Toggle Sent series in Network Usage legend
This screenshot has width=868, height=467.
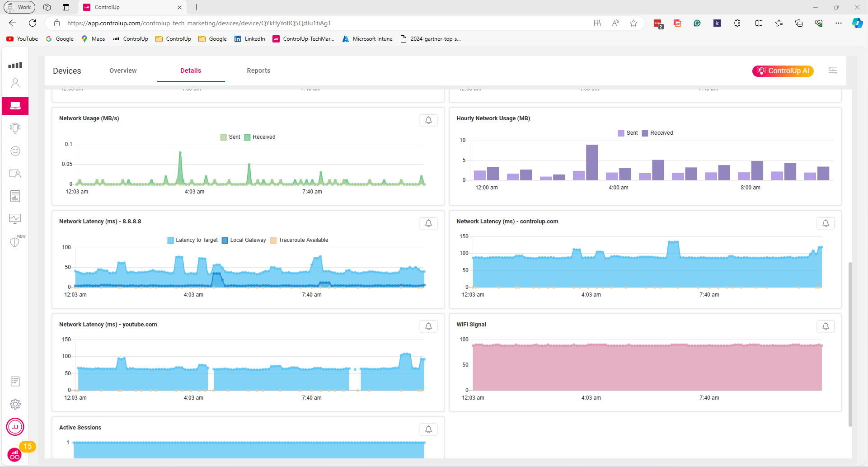point(230,137)
